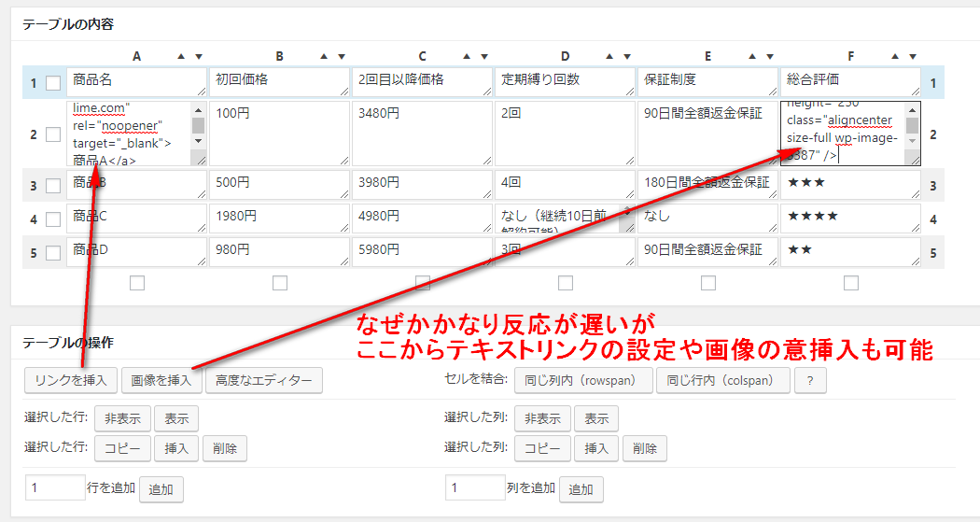This screenshot has height=522, width=980.
Task: Sort column F descending with down arrow
Action: pyautogui.click(x=912, y=56)
